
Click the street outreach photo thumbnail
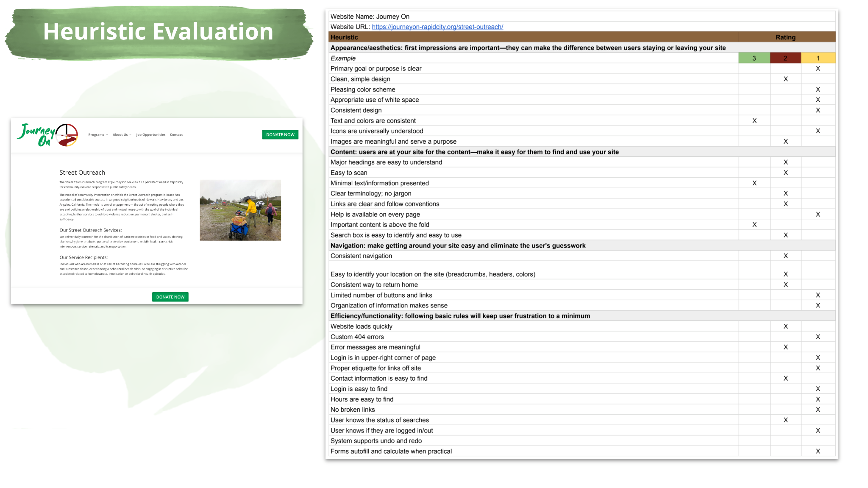pyautogui.click(x=240, y=210)
